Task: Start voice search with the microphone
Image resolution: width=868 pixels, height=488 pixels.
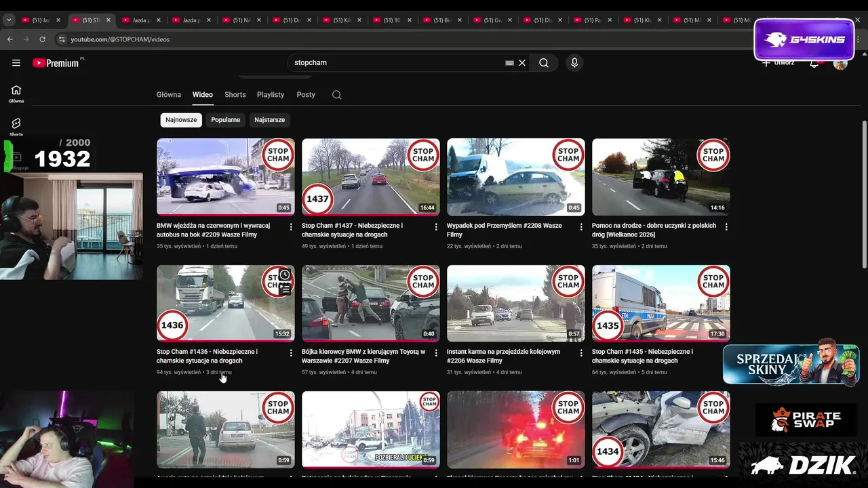Action: coord(574,63)
